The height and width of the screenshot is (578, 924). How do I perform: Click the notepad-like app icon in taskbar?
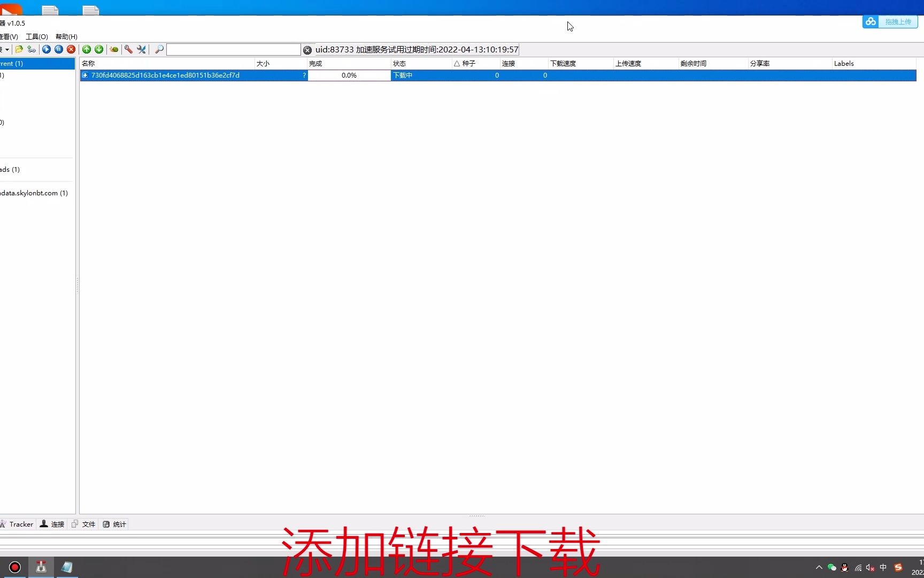coord(67,567)
